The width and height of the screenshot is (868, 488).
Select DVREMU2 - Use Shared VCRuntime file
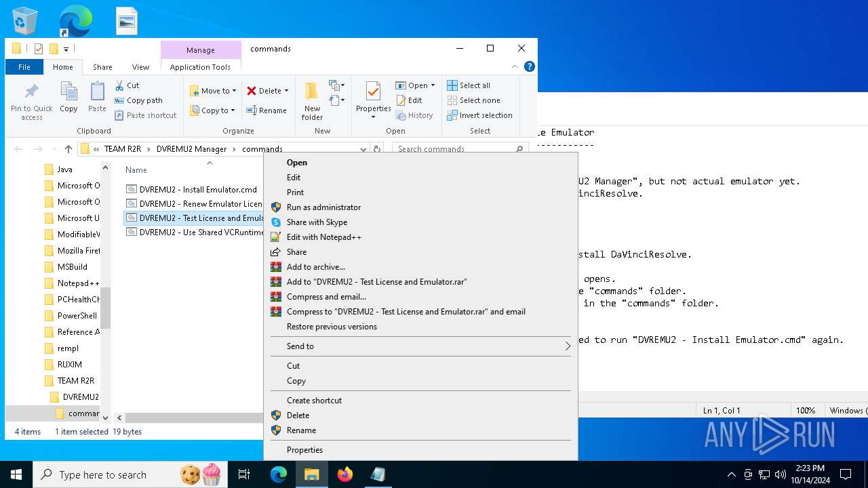tap(194, 232)
